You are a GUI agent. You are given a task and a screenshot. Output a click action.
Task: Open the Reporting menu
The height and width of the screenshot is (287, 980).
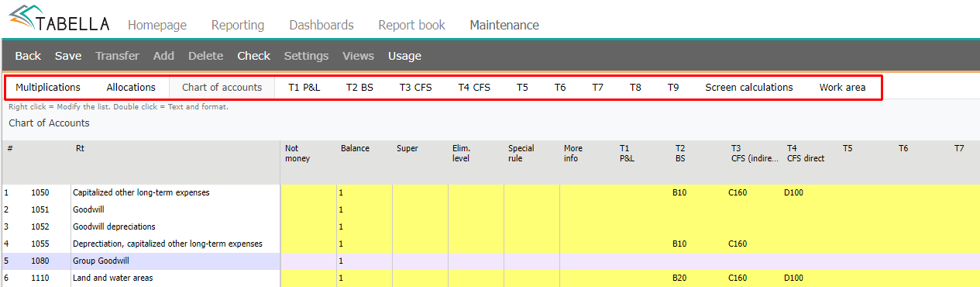pyautogui.click(x=238, y=25)
